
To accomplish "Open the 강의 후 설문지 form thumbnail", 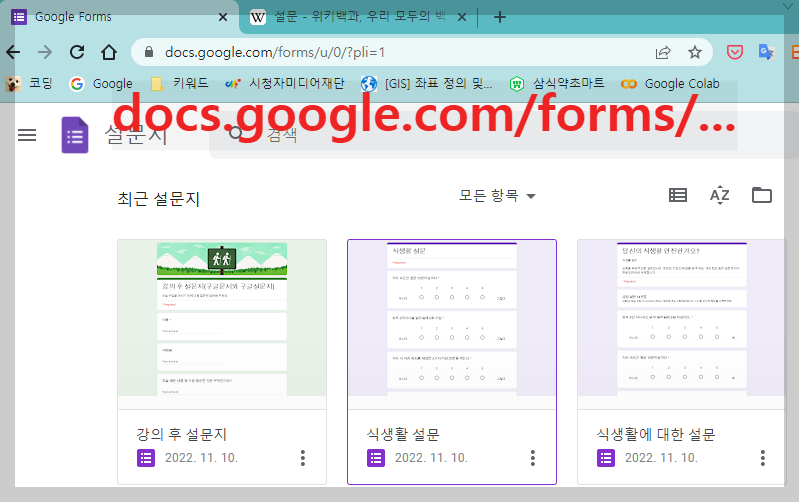I will click(222, 318).
